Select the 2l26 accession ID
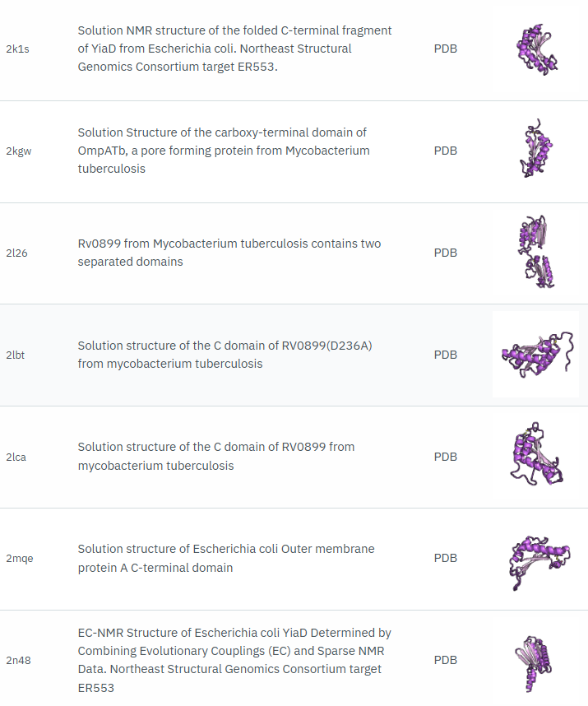 point(17,253)
